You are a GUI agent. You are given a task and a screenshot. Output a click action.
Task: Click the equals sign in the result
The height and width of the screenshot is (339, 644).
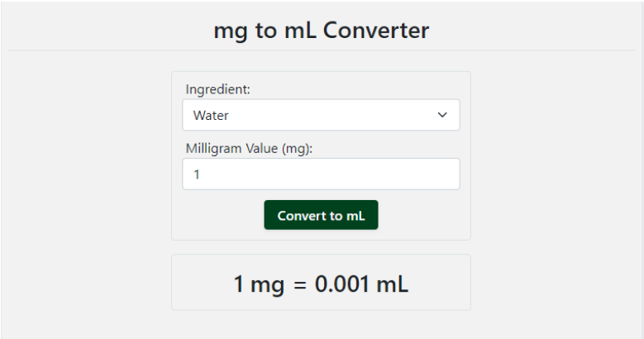pos(299,285)
